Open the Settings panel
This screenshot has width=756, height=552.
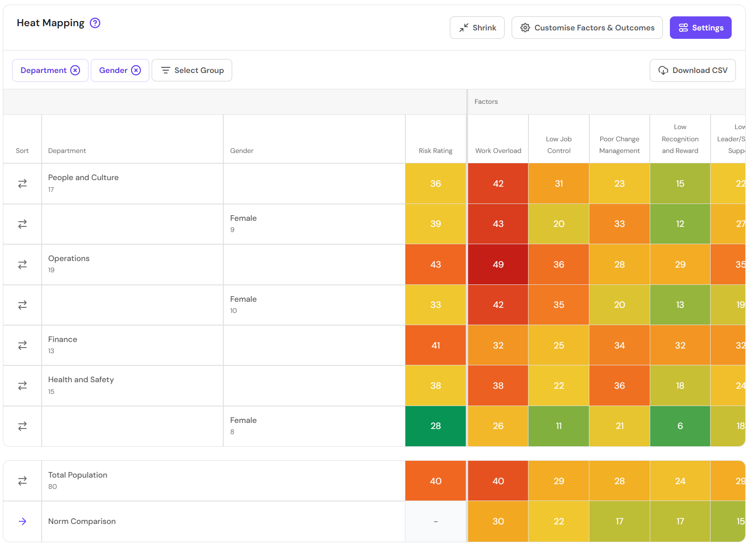(x=700, y=27)
